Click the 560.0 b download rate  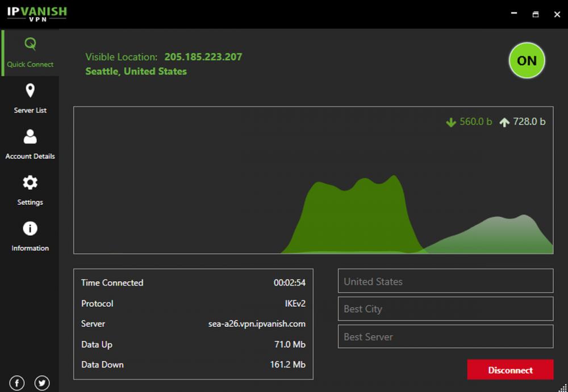pos(475,121)
